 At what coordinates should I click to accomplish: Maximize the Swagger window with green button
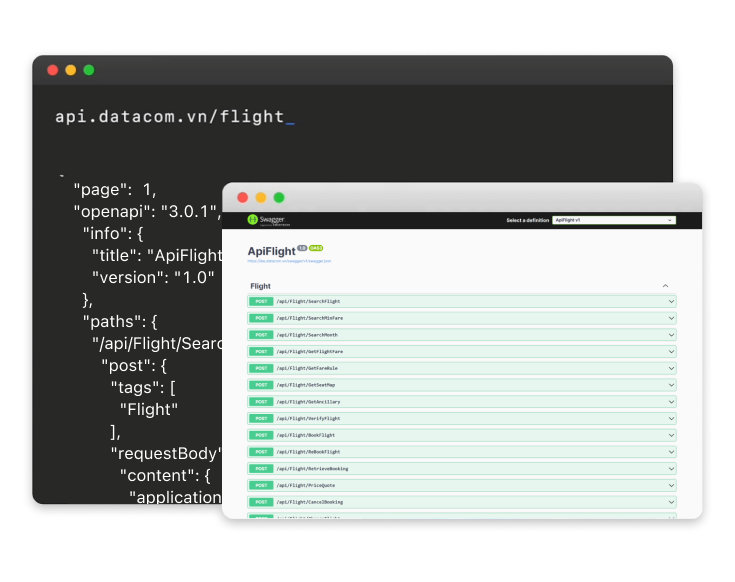point(279,197)
